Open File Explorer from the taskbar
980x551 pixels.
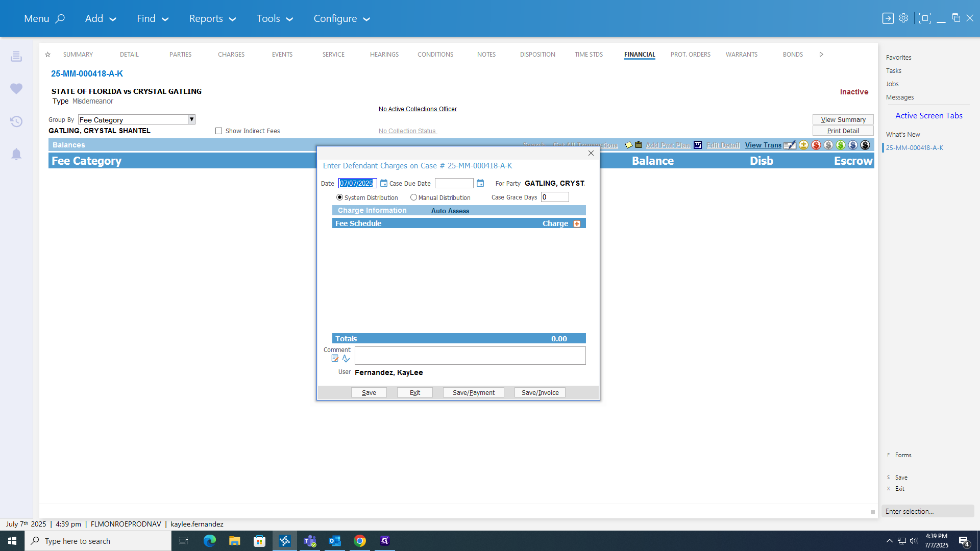(234, 541)
